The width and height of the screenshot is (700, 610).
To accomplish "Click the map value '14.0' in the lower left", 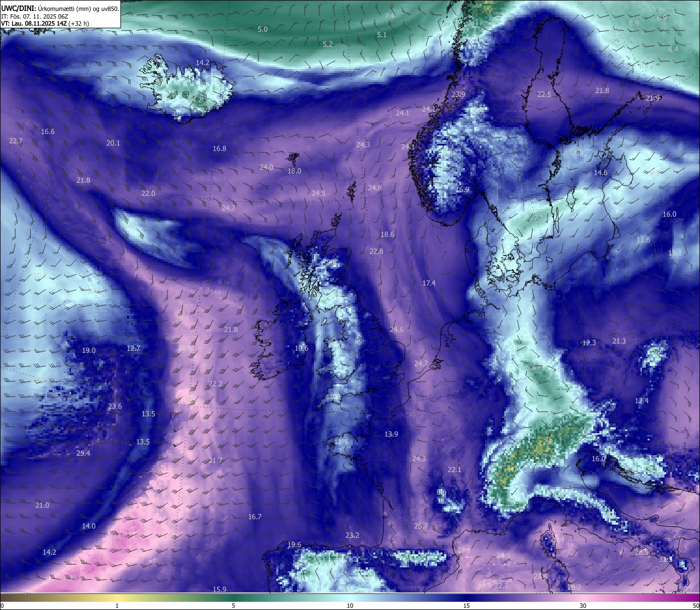I will point(89,526).
